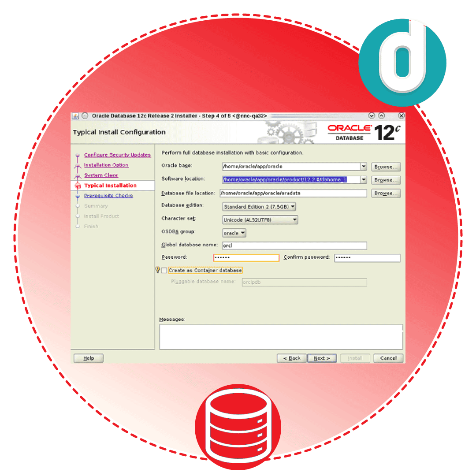Go to System Class step
Screen dimensions: 476x476
(101, 175)
